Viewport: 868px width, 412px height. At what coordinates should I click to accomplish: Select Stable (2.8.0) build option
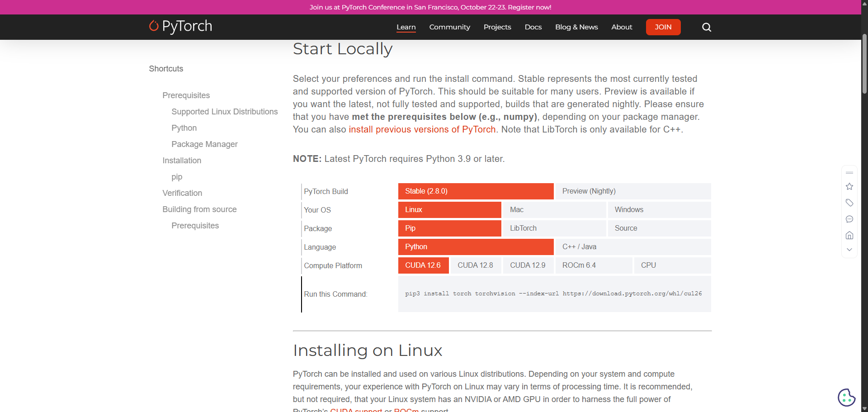pyautogui.click(x=476, y=191)
